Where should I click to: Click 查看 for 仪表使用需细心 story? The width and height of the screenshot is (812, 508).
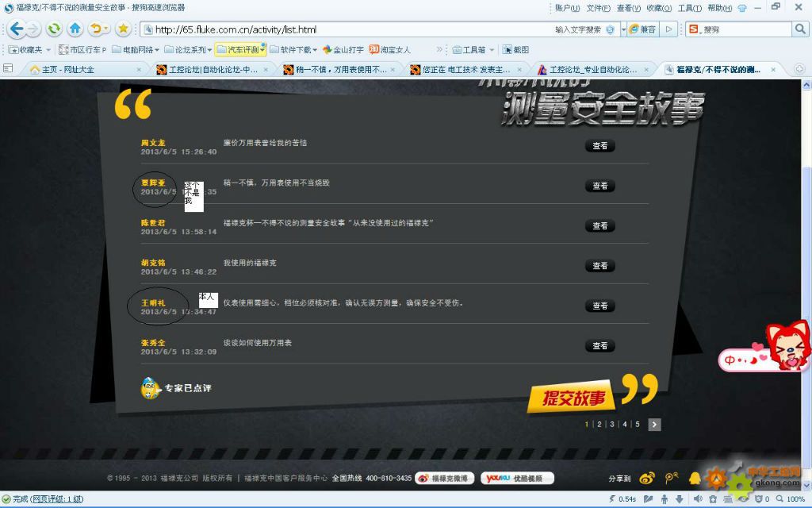[599, 306]
